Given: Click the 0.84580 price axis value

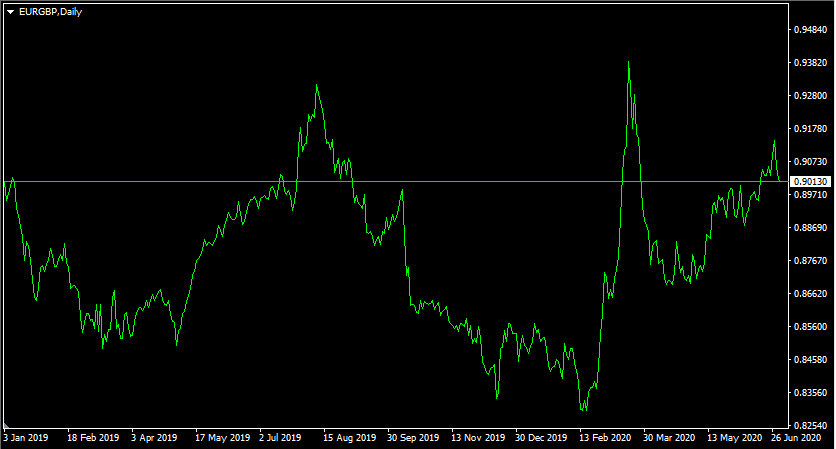Looking at the screenshot, I should 810,360.
